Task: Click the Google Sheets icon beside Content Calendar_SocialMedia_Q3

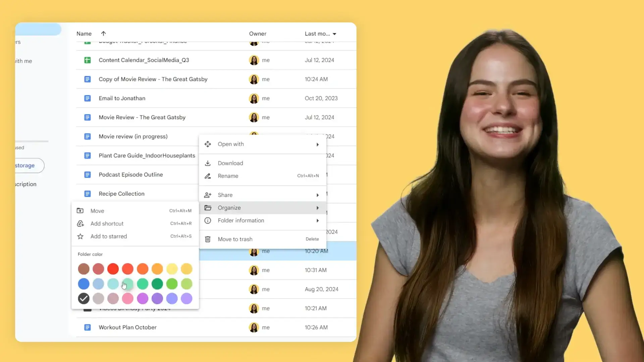Action: click(x=87, y=60)
